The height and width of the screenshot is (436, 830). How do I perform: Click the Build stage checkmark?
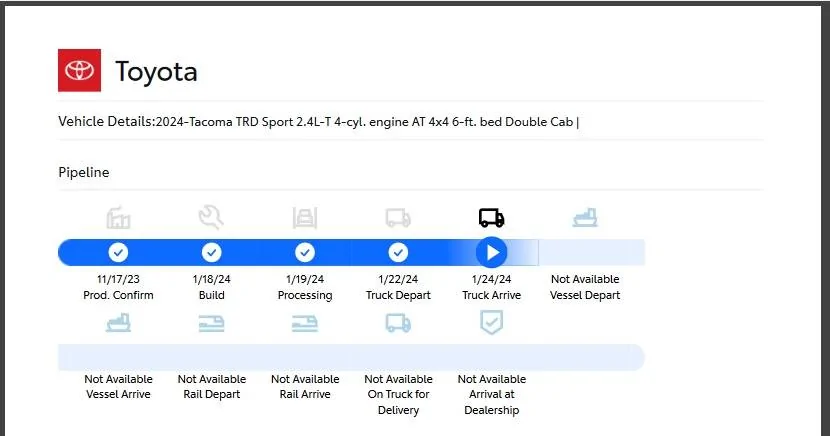(x=211, y=252)
